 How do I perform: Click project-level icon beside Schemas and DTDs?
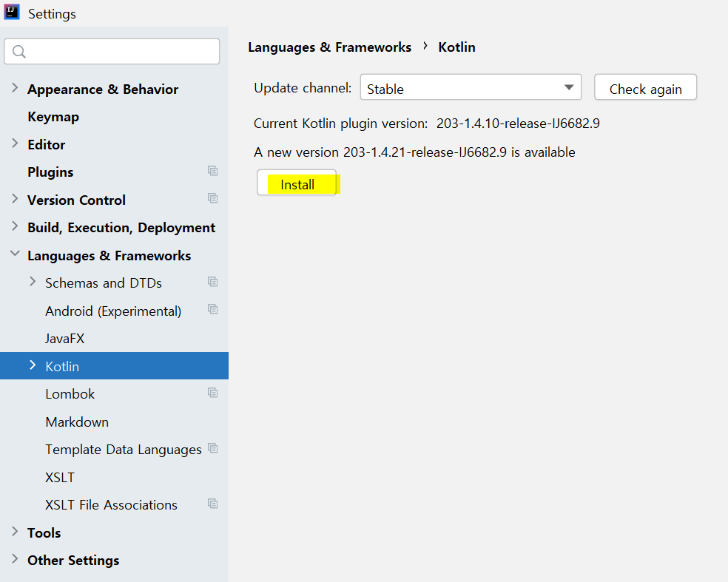[x=212, y=282]
